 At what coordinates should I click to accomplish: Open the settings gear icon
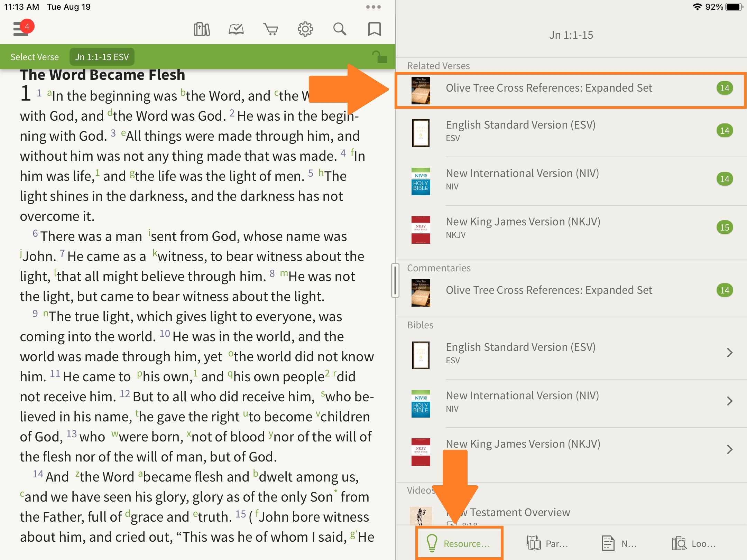[x=305, y=29]
